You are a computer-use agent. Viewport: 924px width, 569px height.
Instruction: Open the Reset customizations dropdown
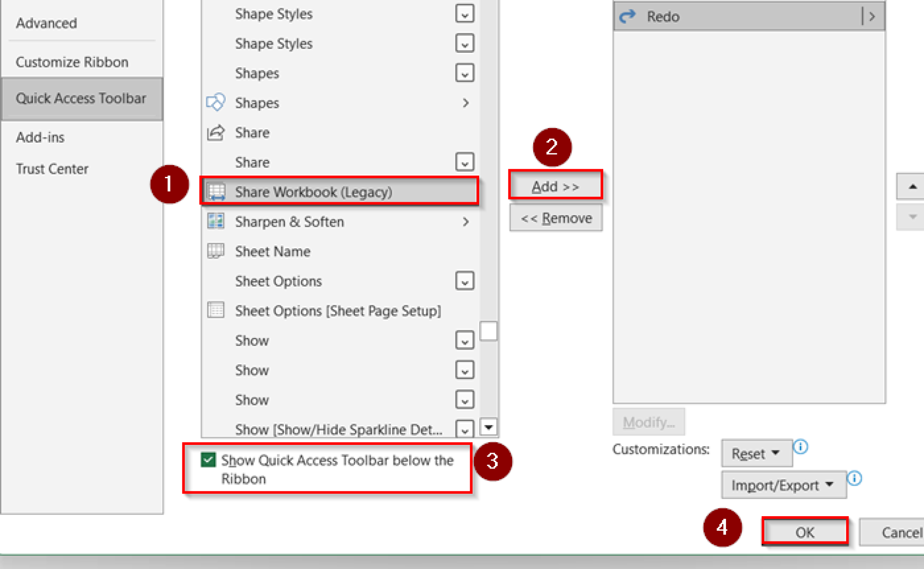click(757, 453)
